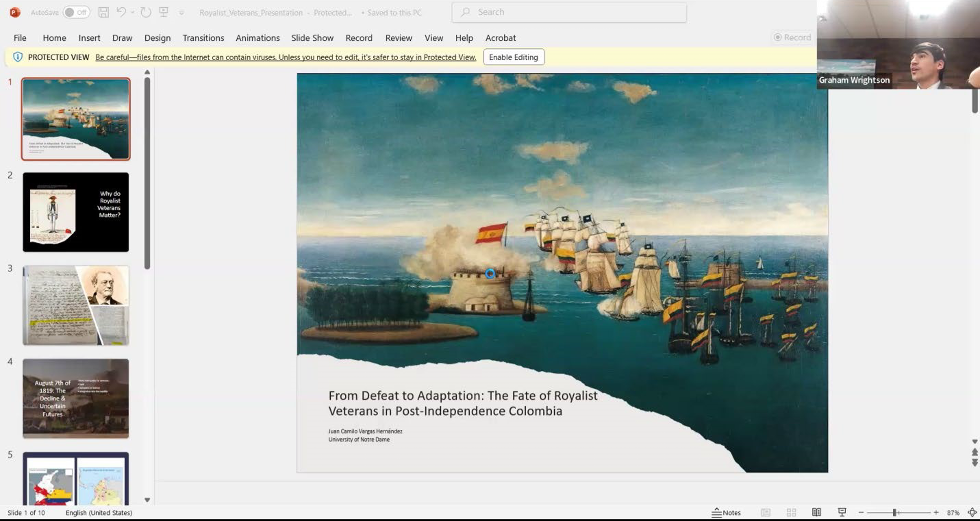Click the Search box in title bar
The image size is (980, 521).
(569, 12)
